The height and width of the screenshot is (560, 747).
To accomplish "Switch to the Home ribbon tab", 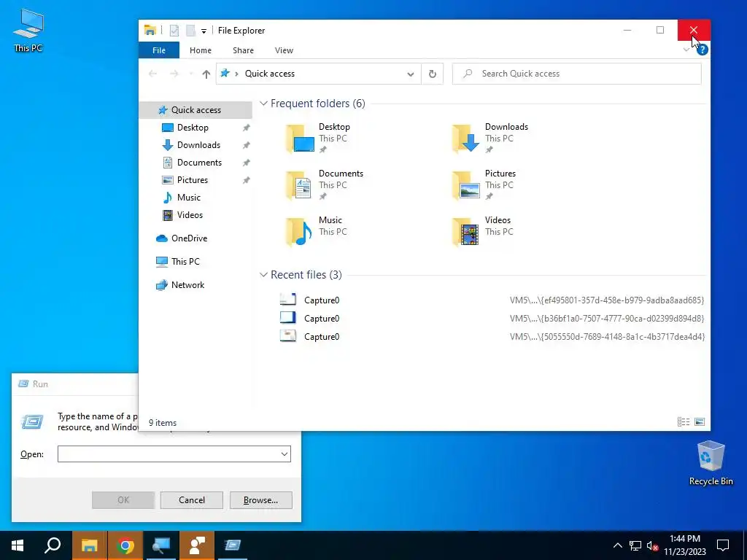I will coord(201,50).
